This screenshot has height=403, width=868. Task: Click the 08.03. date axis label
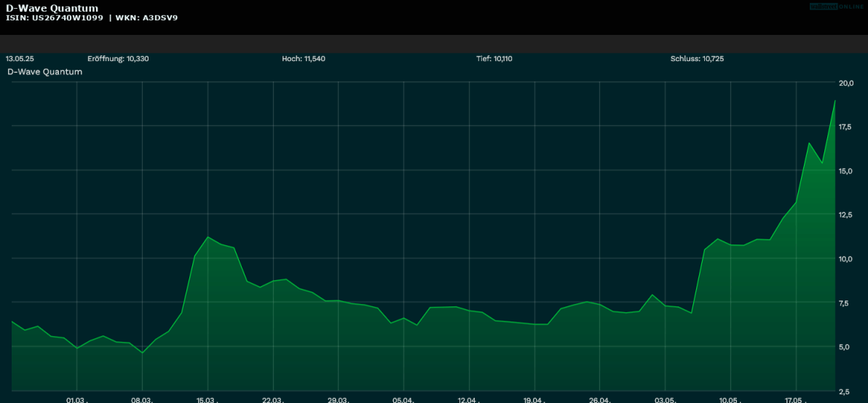pos(142,400)
